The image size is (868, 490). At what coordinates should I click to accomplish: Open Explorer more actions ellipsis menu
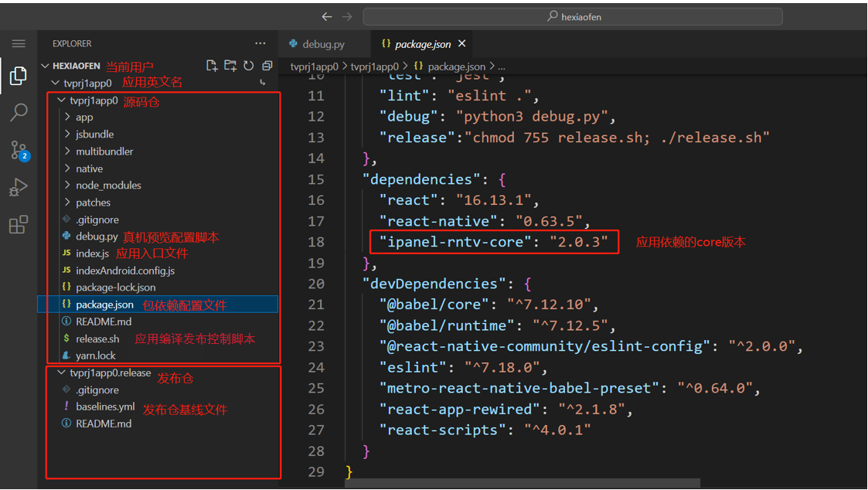260,44
